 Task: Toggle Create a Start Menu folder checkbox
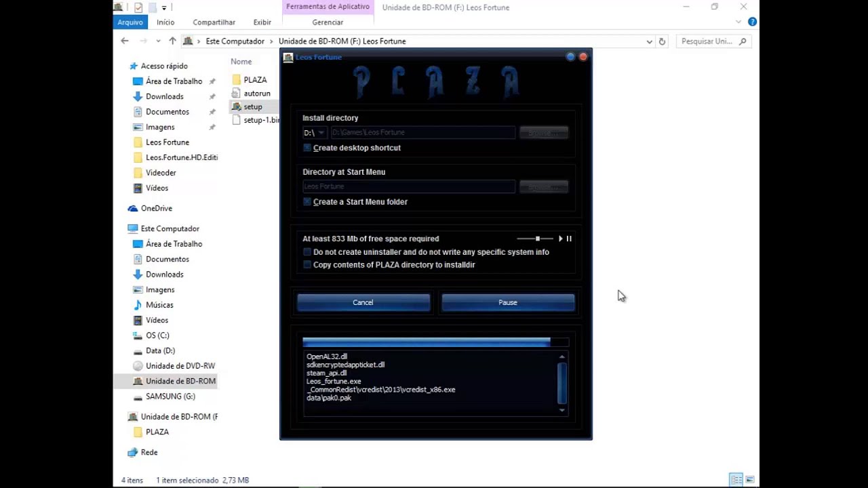[307, 202]
